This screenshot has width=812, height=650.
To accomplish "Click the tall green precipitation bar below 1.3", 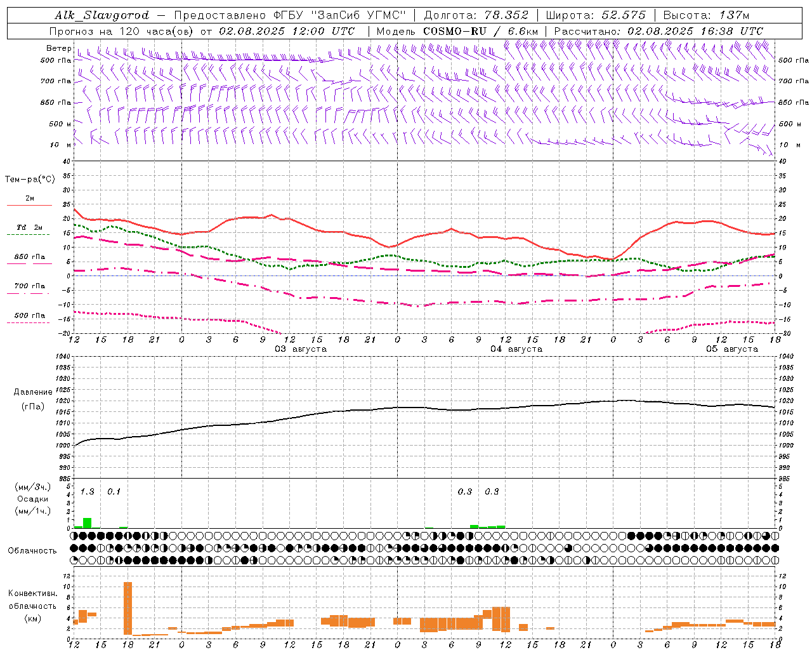I will 87,523.
